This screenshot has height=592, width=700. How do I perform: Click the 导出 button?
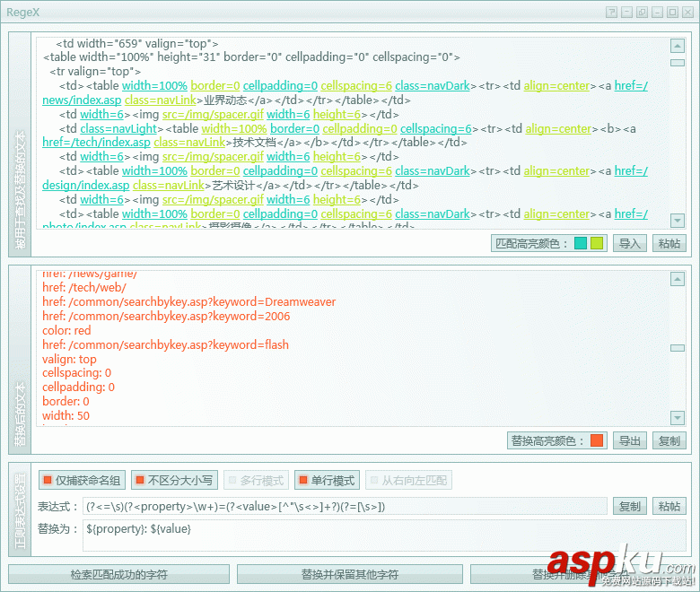[629, 440]
